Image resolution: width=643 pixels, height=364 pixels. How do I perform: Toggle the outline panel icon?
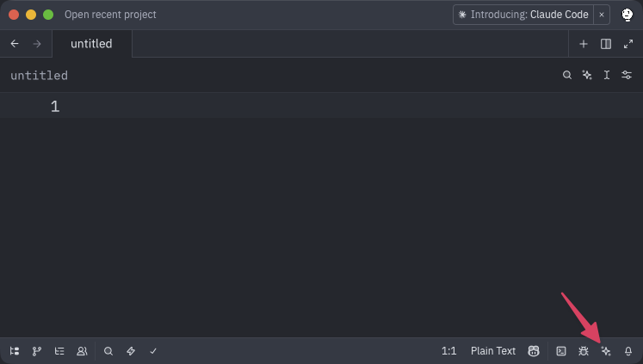click(59, 351)
